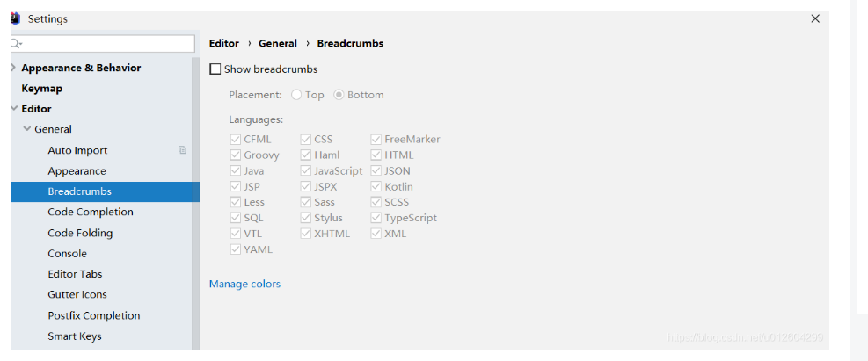Click the search magnifier icon in settings search
The image size is (868, 361).
[x=16, y=44]
